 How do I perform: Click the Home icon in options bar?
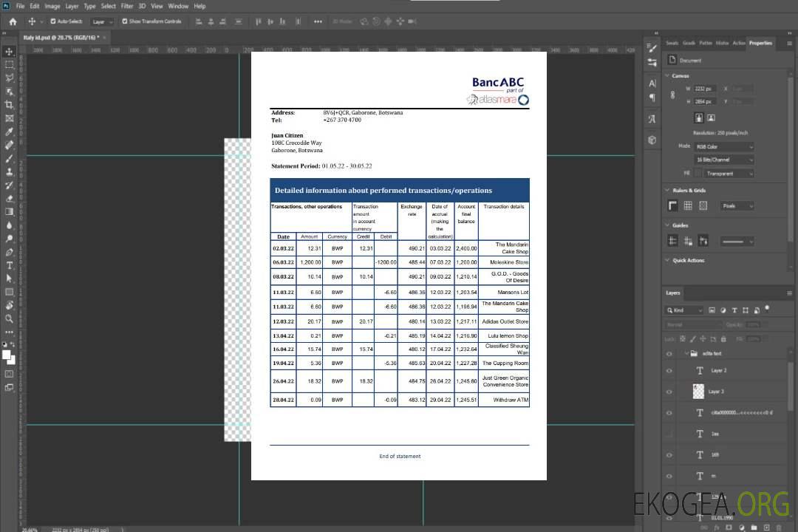point(13,21)
